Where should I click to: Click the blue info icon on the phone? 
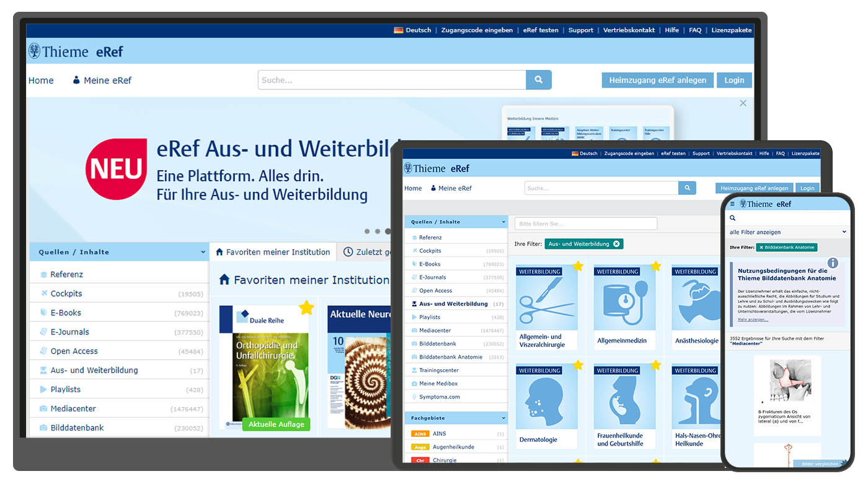coord(833,263)
